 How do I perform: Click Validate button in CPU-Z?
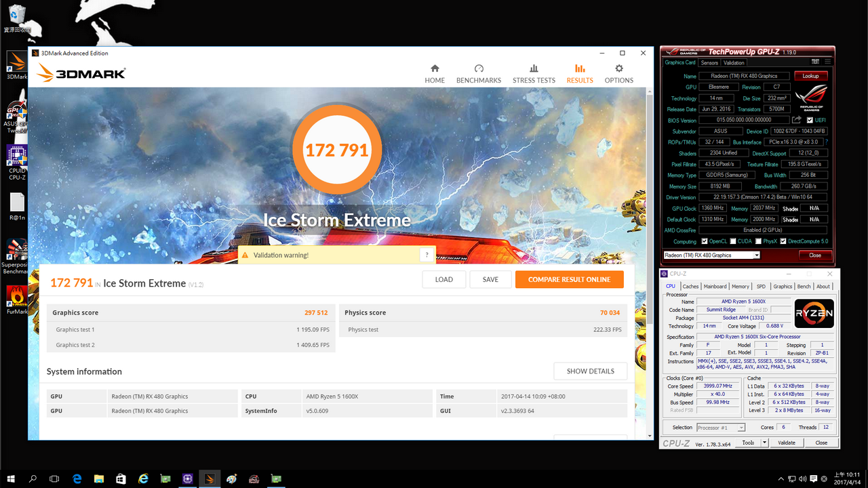[x=787, y=443]
